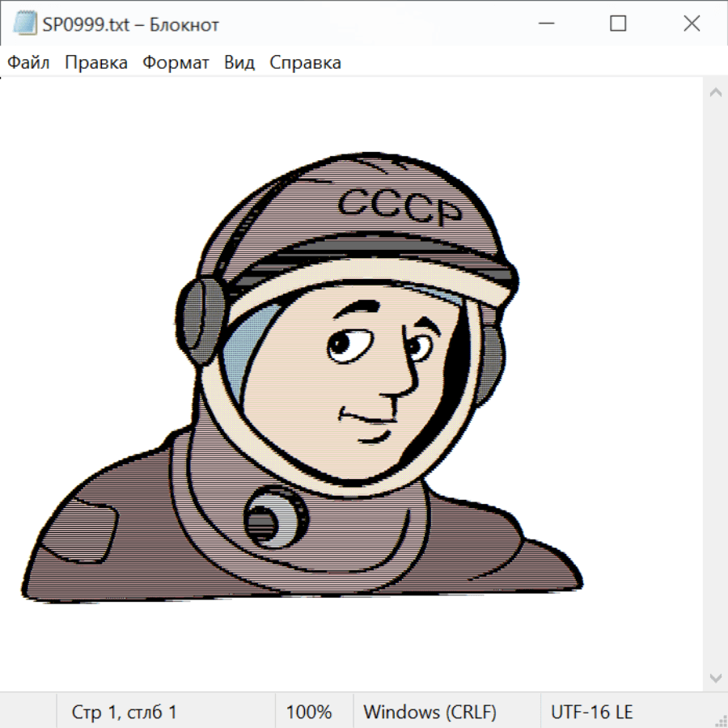This screenshot has width=728, height=728.
Task: Open the Справка menu
Action: point(305,63)
